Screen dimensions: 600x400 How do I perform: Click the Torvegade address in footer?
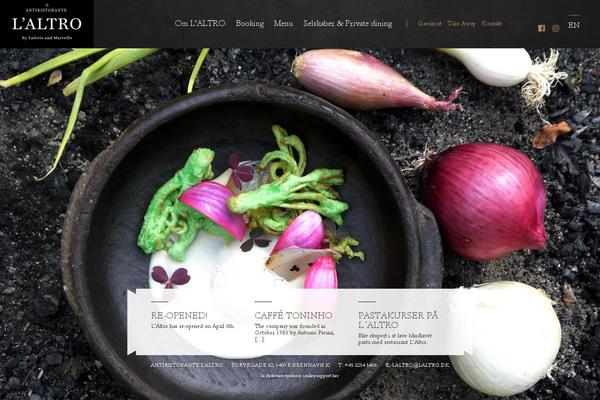pyautogui.click(x=280, y=365)
